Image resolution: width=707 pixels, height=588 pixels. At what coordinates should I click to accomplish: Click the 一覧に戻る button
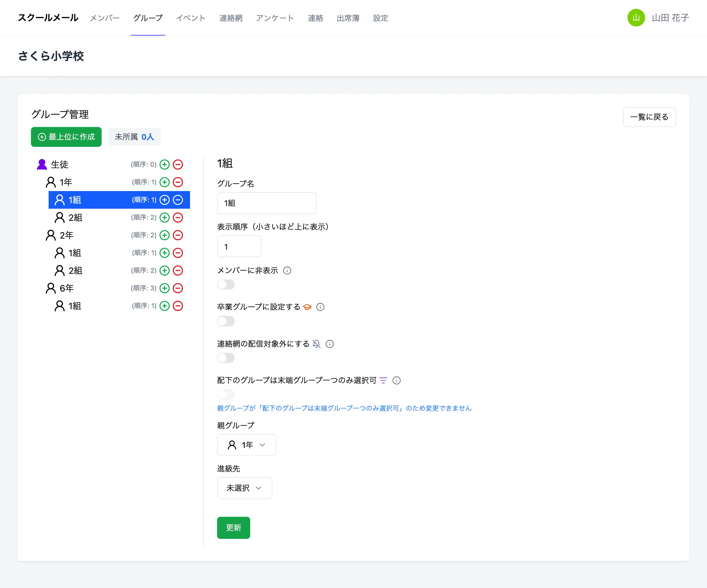point(650,117)
